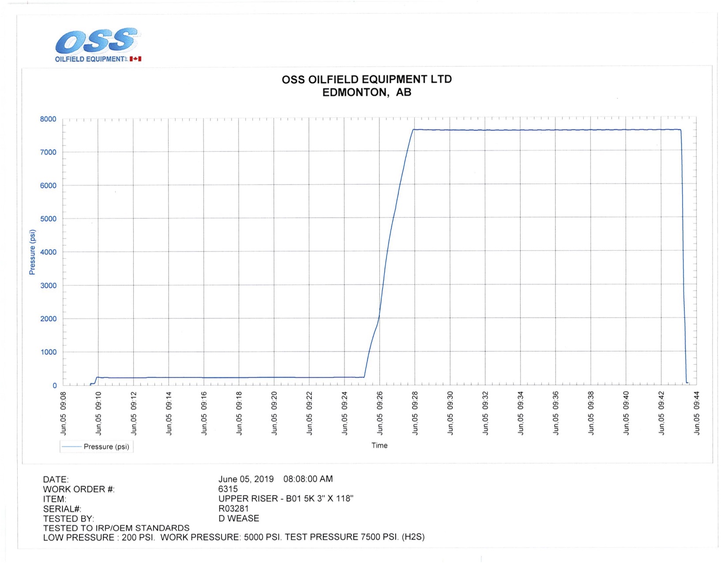Click the 'Pressure (psi)' legend entry

coord(97,447)
